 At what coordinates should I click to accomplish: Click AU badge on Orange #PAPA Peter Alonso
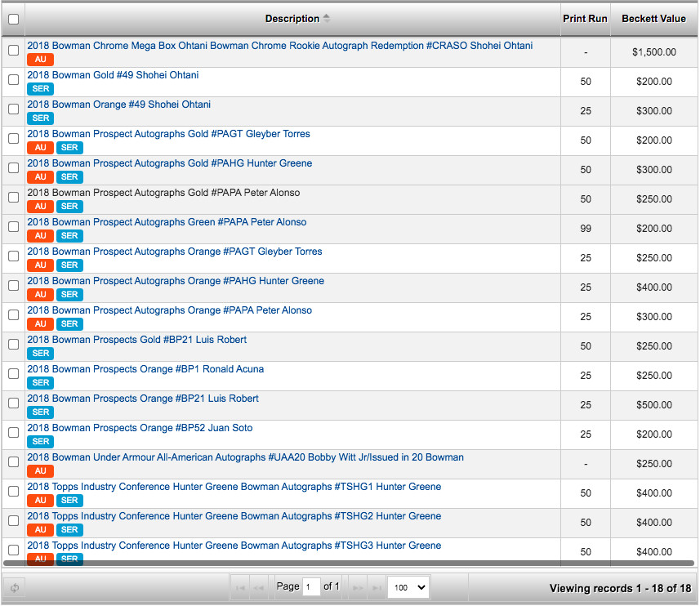pyautogui.click(x=40, y=324)
